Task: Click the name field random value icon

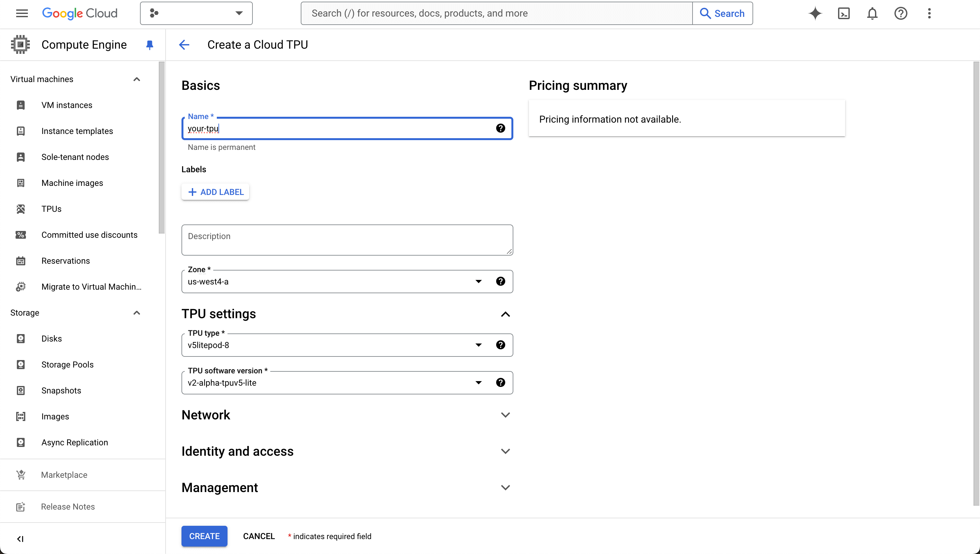Action: pyautogui.click(x=500, y=128)
